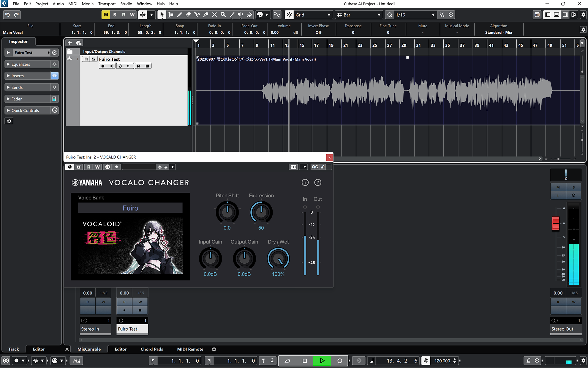The width and height of the screenshot is (588, 368).
Task: Open the Studio menu
Action: pos(126,4)
